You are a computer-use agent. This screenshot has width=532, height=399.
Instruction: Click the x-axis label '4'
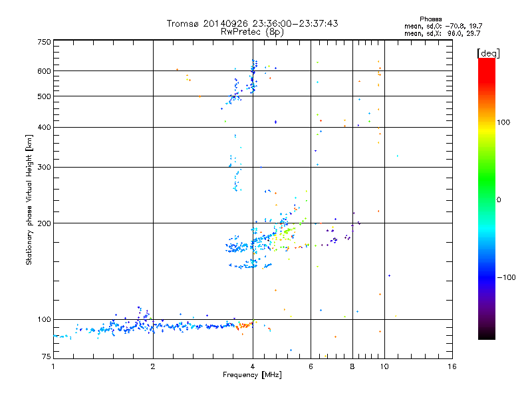(x=253, y=366)
